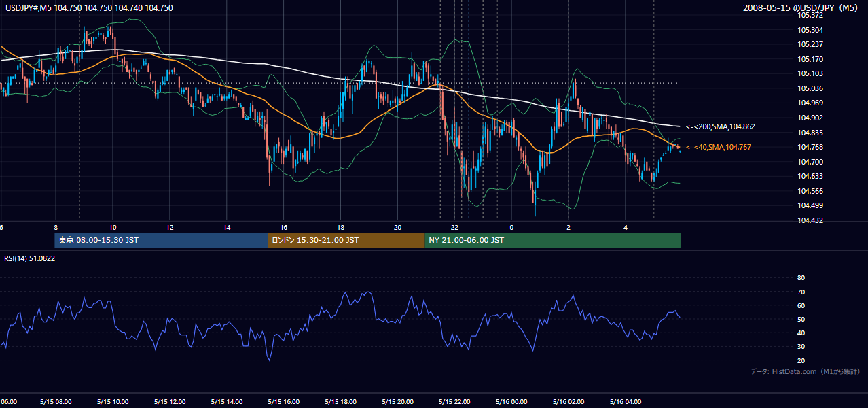Click the RSI scale value 30
The image size is (868, 408).
point(801,346)
